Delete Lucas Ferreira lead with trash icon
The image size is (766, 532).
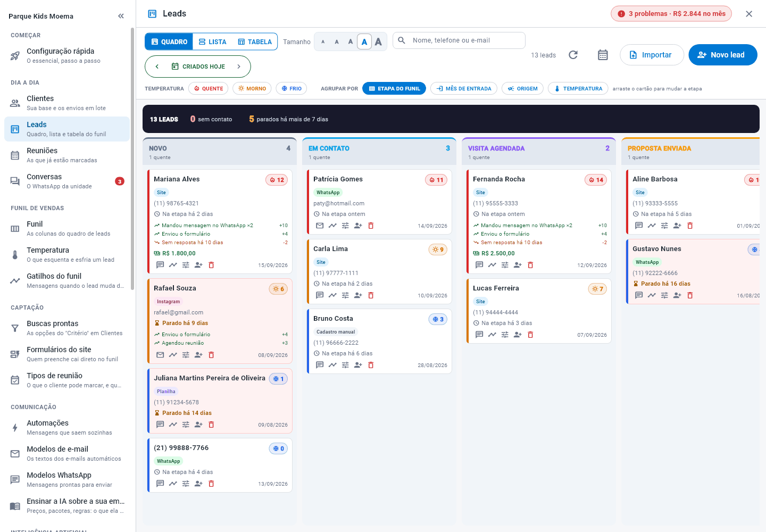[530, 335]
